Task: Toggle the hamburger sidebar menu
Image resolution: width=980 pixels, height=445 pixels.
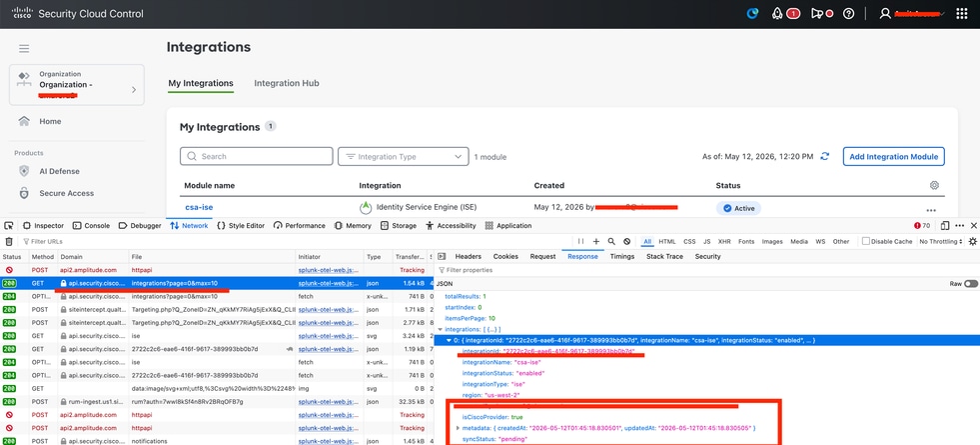Action: pyautogui.click(x=24, y=49)
